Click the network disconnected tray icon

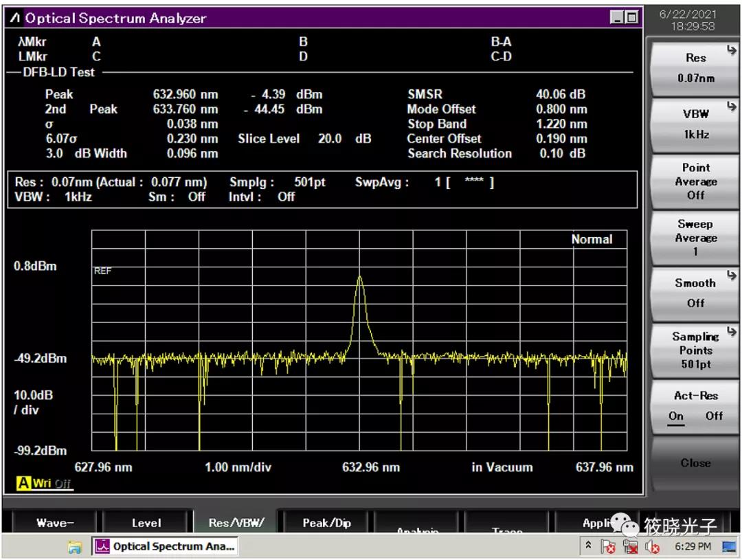tap(630, 547)
